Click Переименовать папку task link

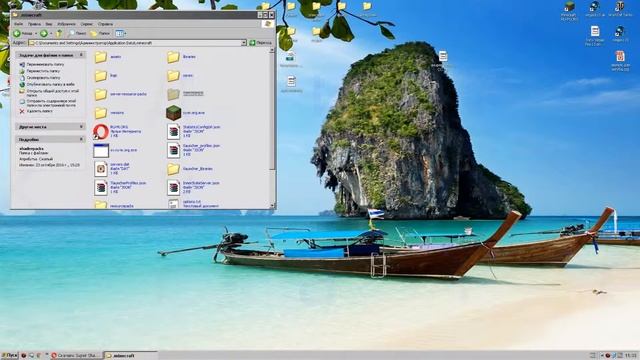click(45, 64)
